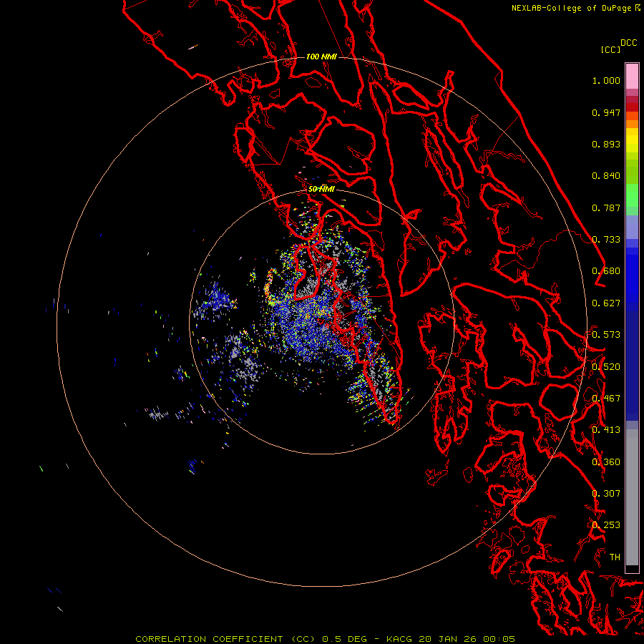Click the 0.520 legend value
Image resolution: width=644 pixels, height=644 pixels.
tap(606, 367)
